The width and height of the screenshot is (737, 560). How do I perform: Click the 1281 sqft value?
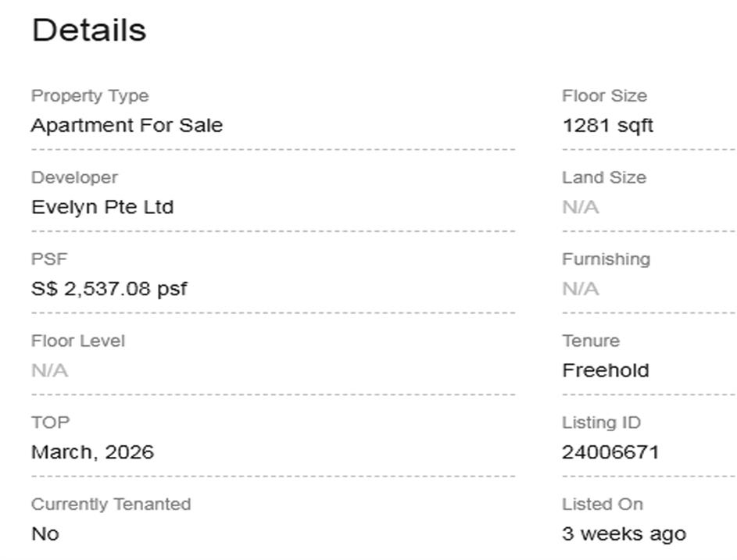(x=607, y=126)
